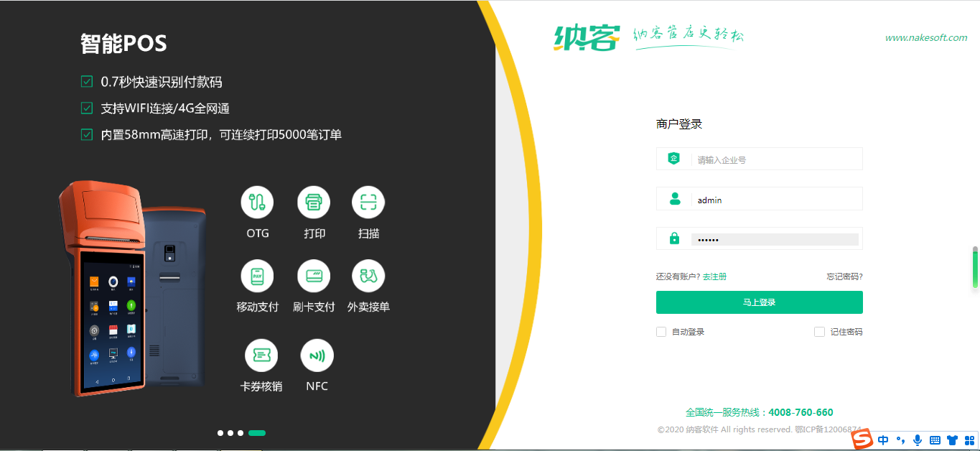Screen dimensions: 980x451
Task: Click the admin username input field
Action: pos(775,200)
